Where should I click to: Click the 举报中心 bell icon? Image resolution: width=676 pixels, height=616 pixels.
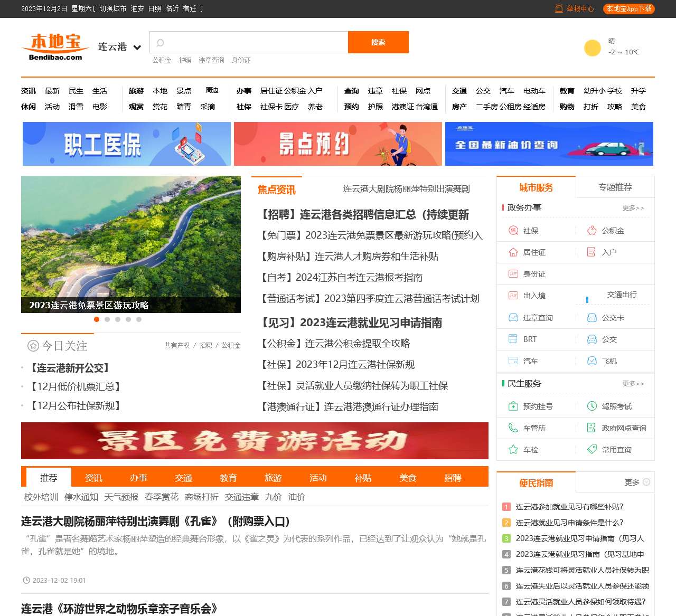pos(559,8)
